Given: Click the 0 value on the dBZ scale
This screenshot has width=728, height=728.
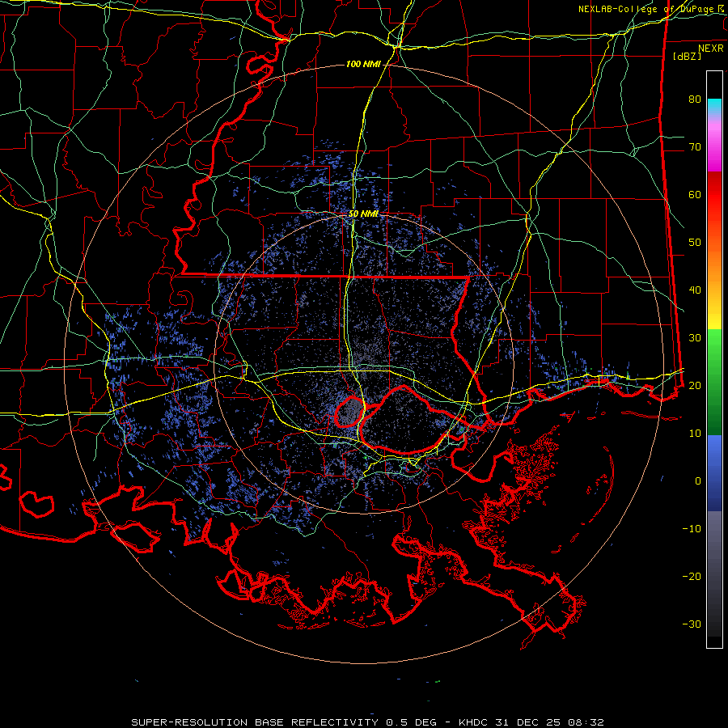Looking at the screenshot, I should coord(698,481).
